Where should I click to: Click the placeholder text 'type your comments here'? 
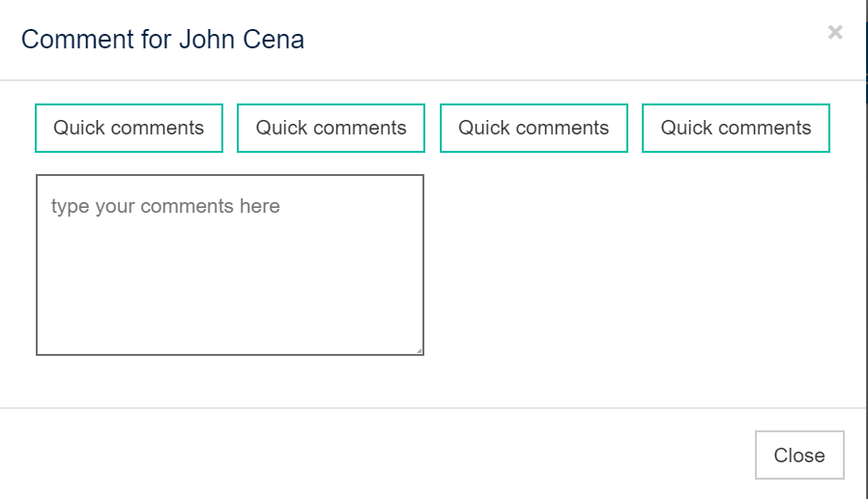pyautogui.click(x=165, y=206)
